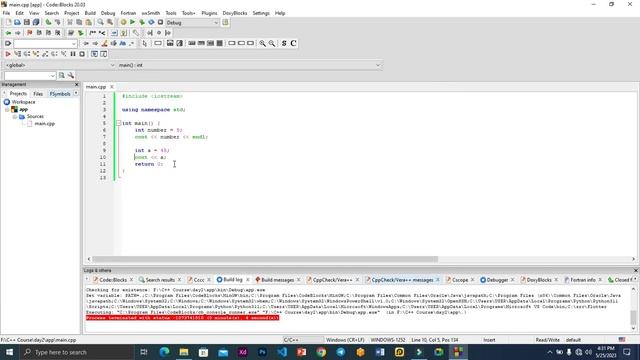This screenshot has width=640, height=360.
Task: Abort the running build
Action: click(x=160, y=22)
